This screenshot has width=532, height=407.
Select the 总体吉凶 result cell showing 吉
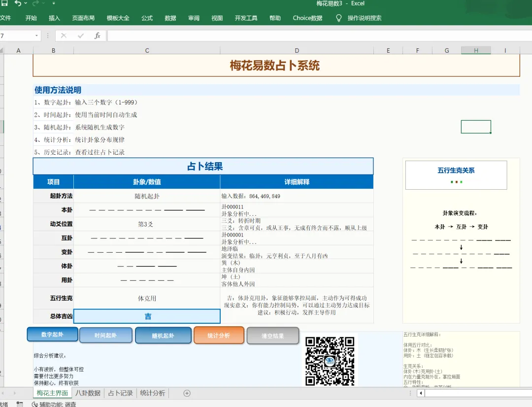click(147, 316)
